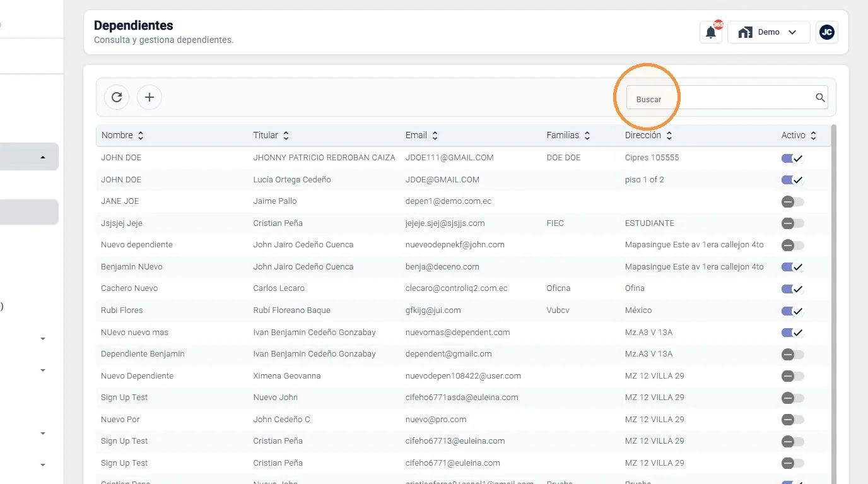The height and width of the screenshot is (484, 868).
Task: Click titular Carlos Lecaro
Action: pos(279,288)
